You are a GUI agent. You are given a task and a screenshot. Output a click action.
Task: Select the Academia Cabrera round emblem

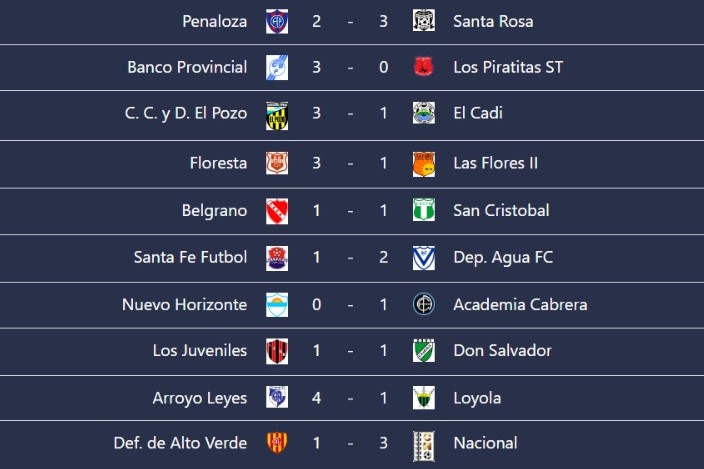pos(424,304)
